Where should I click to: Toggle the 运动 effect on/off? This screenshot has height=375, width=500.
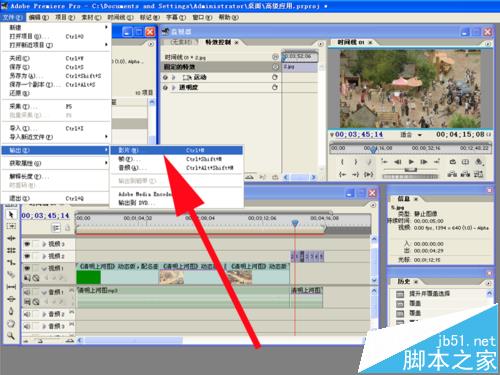click(x=165, y=77)
